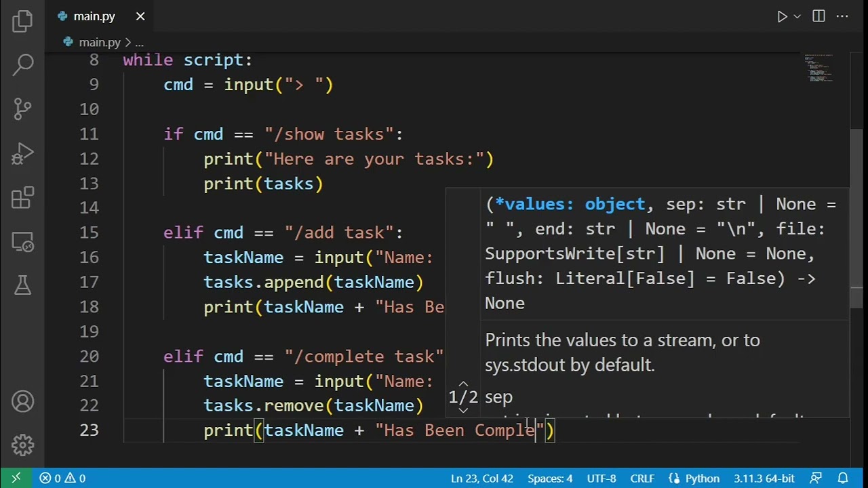This screenshot has width=868, height=488.
Task: Select Python interpreter 3.11.3 64-bit
Action: [x=764, y=478]
